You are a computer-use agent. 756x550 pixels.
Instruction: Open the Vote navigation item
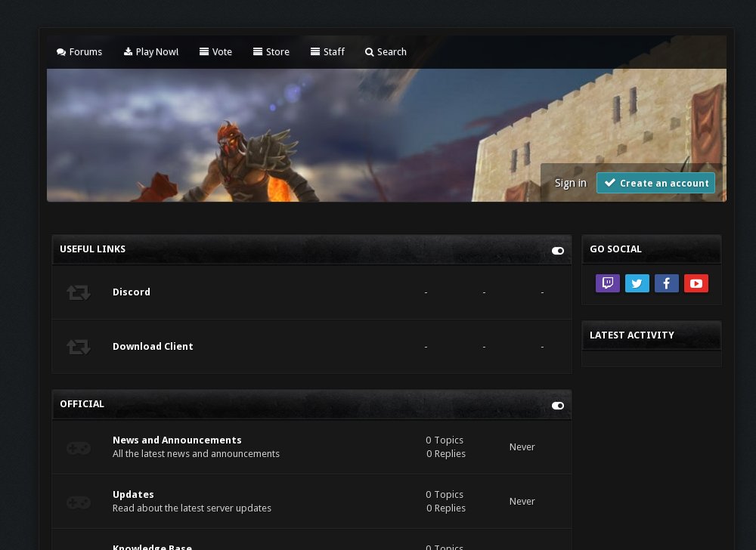pyautogui.click(x=216, y=52)
